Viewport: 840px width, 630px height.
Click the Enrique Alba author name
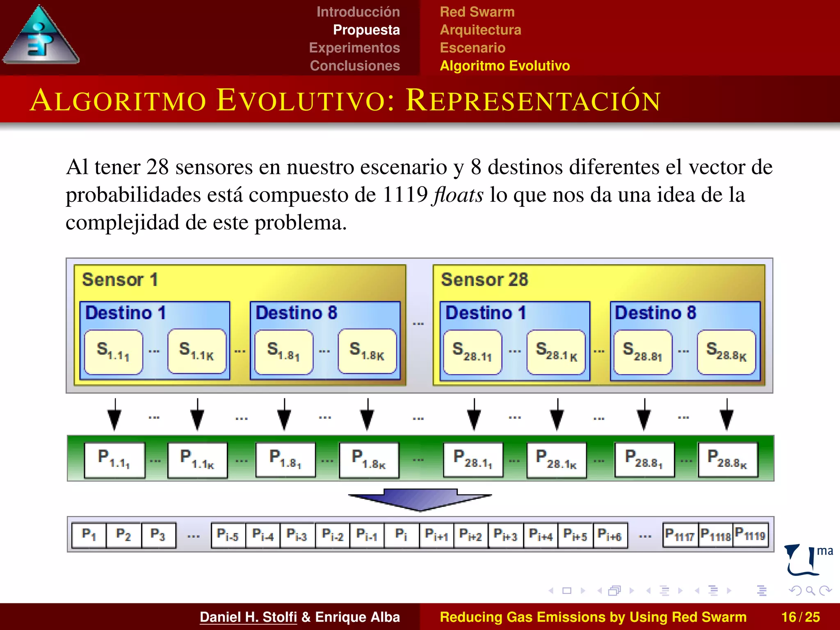pyautogui.click(x=357, y=617)
